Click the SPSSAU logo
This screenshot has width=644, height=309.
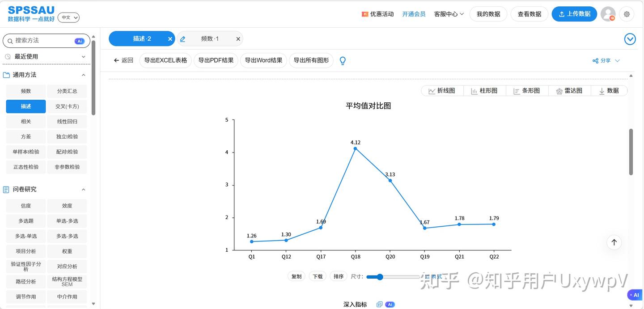31,13
